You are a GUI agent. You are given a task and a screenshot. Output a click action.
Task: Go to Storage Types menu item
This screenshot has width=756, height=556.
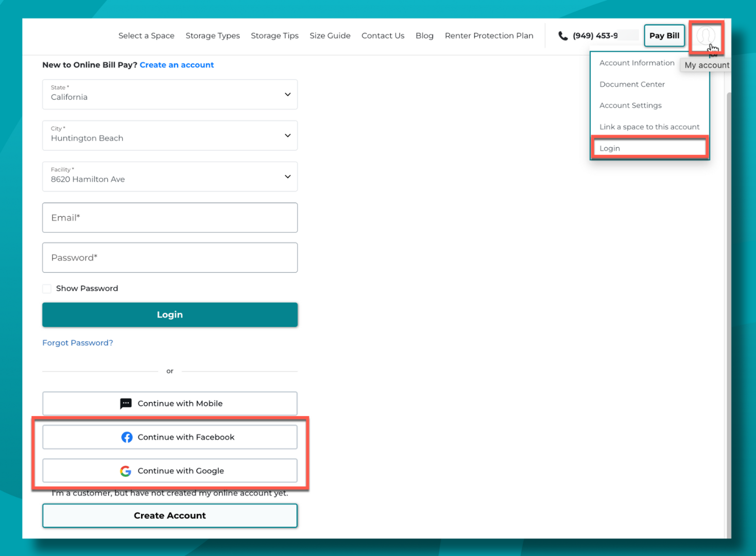click(x=213, y=36)
